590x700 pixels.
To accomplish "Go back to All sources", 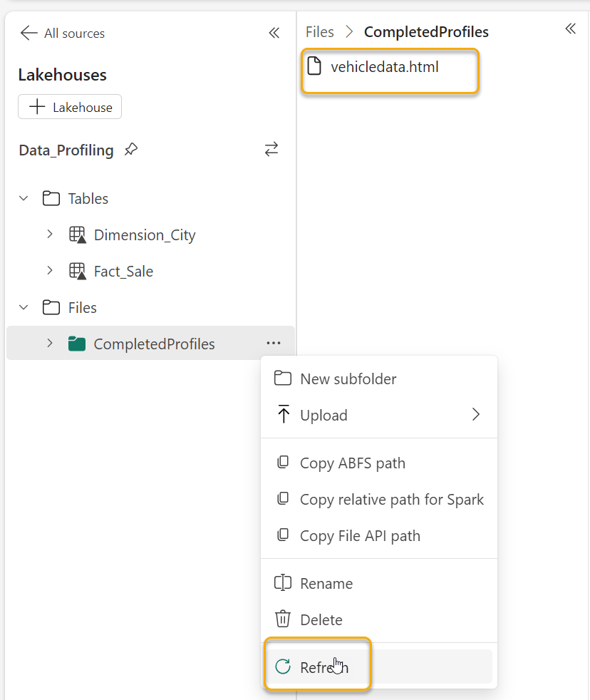I will (x=63, y=33).
